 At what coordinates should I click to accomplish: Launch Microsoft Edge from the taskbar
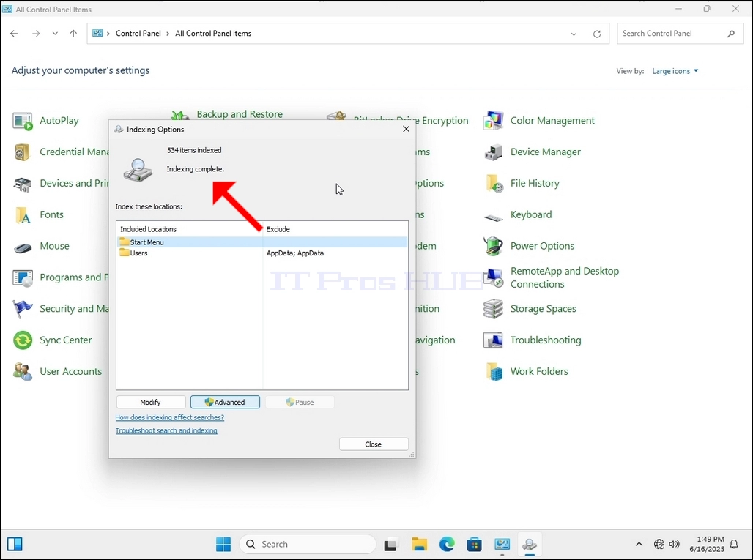click(x=447, y=544)
